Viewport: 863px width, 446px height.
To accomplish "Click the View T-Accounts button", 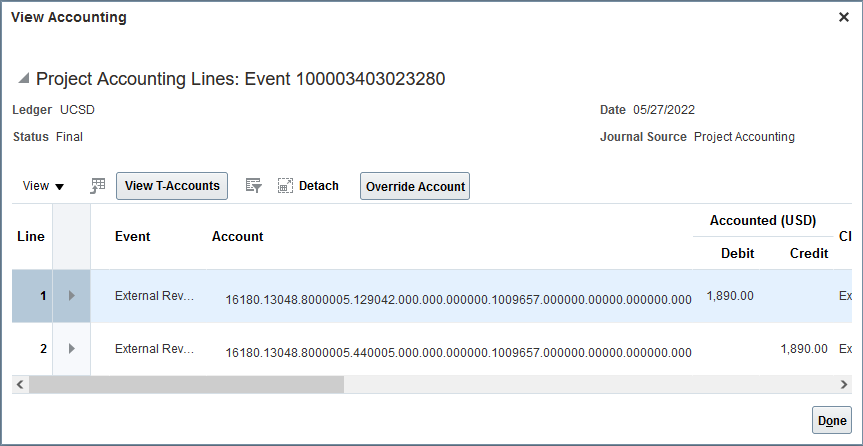I will point(172,186).
